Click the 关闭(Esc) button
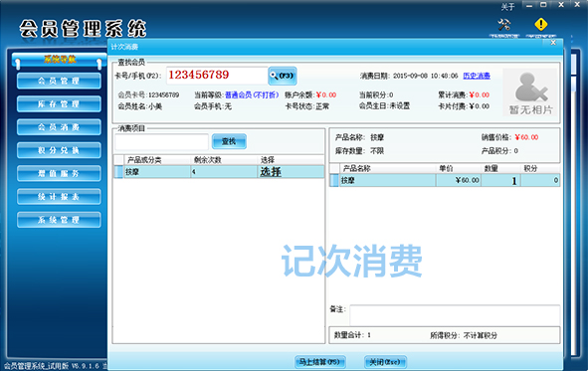Image resolution: width=588 pixels, height=371 pixels. [385, 362]
